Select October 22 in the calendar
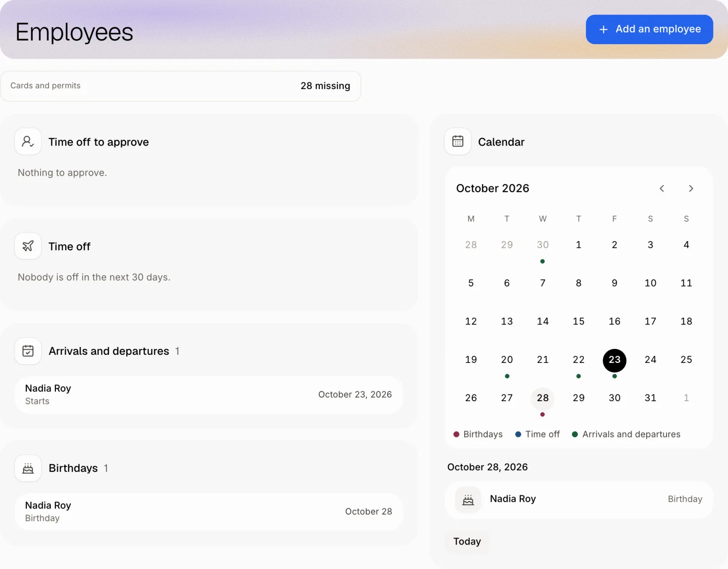This screenshot has height=569, width=728. [x=578, y=360]
